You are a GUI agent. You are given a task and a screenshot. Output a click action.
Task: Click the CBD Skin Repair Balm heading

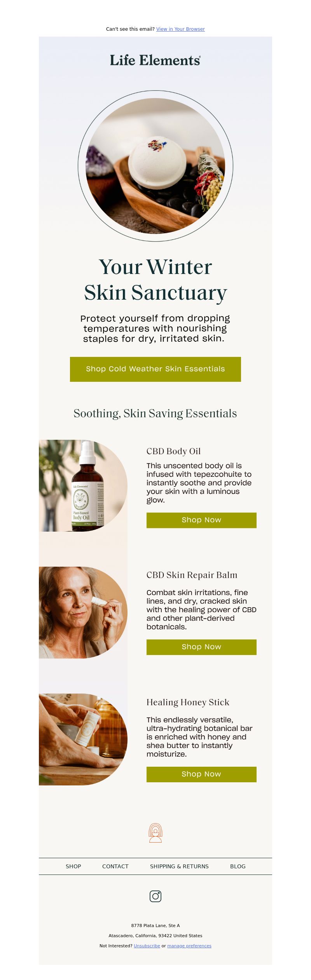coord(192,575)
